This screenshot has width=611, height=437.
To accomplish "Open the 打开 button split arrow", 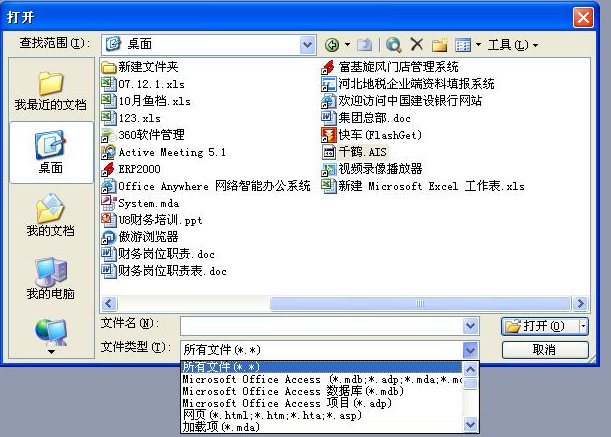I will click(x=583, y=326).
